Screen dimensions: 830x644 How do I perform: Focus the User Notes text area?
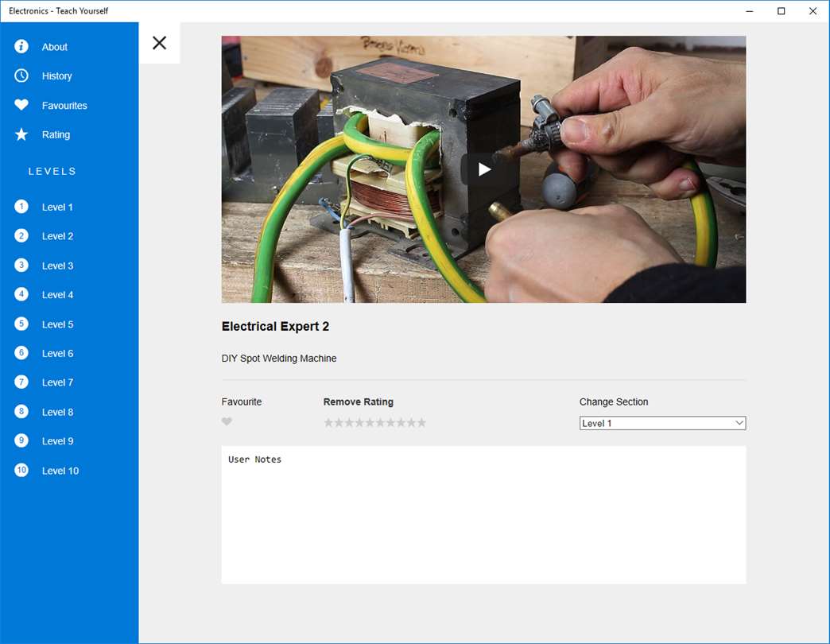[484, 515]
